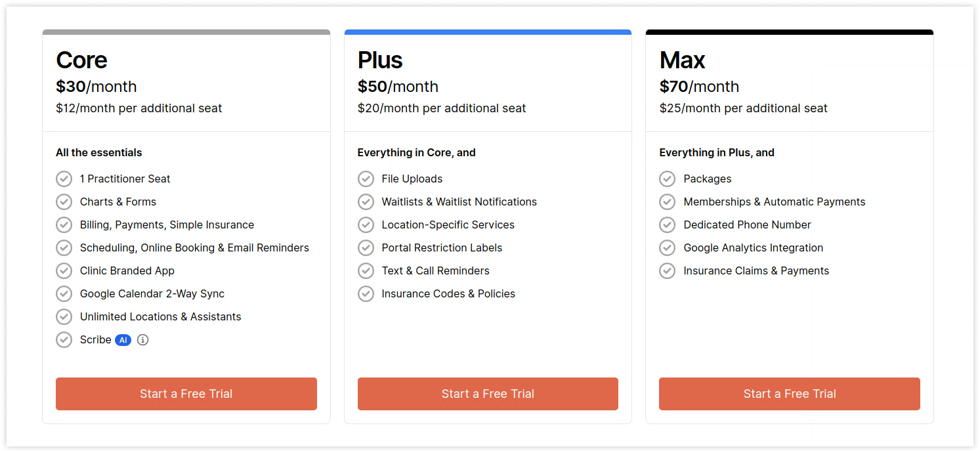Select the Core plan heading
980x453 pixels.
(81, 60)
